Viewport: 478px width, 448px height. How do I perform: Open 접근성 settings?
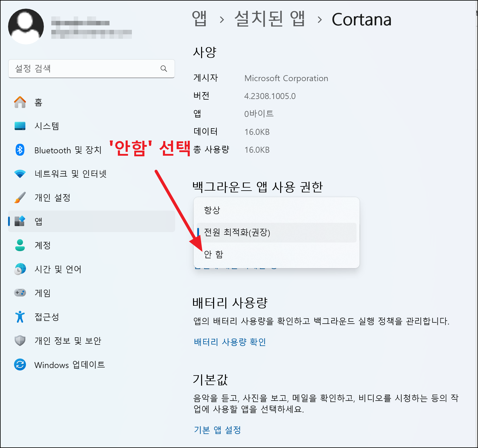click(x=92, y=317)
